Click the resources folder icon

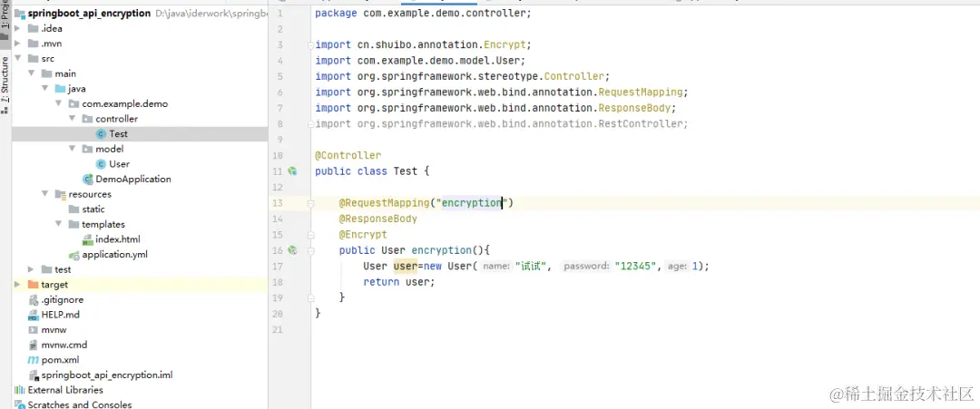coord(61,194)
